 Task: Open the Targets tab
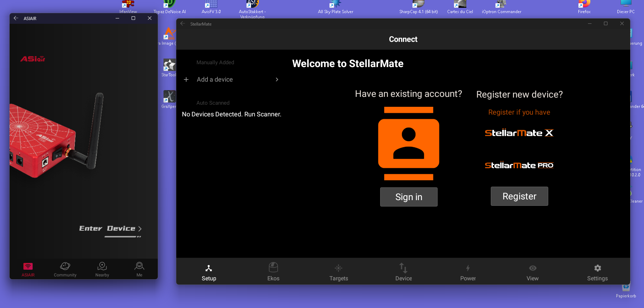[339, 273]
